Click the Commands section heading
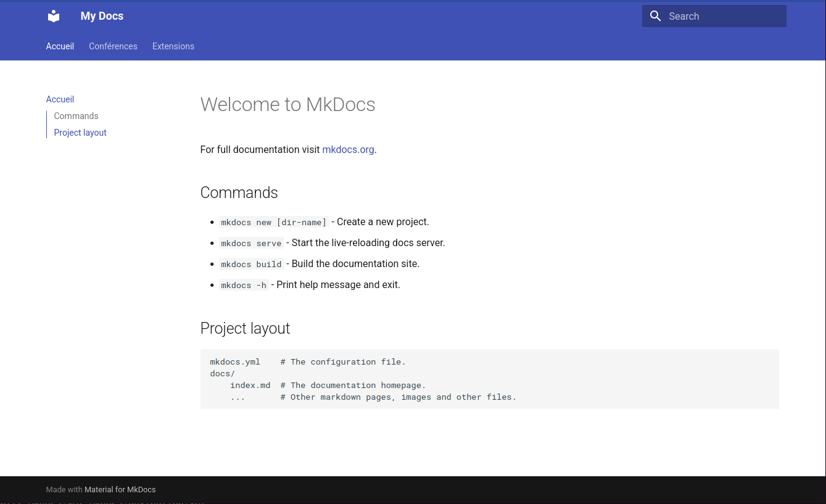This screenshot has height=504, width=826. pyautogui.click(x=239, y=192)
